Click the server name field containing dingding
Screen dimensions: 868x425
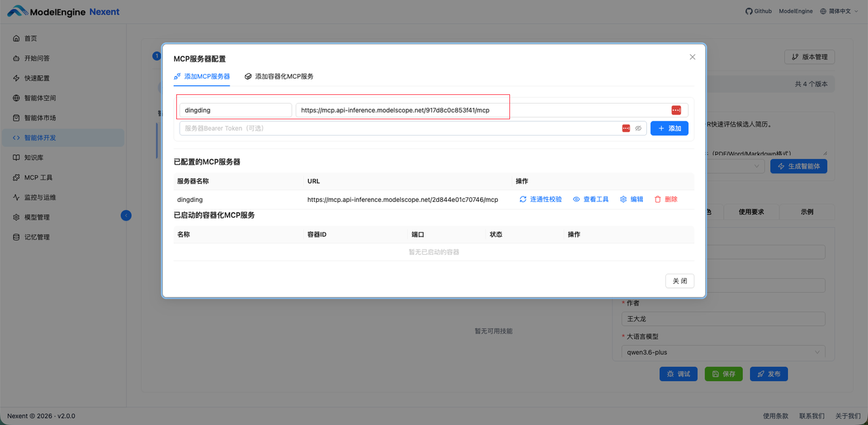[x=235, y=110]
